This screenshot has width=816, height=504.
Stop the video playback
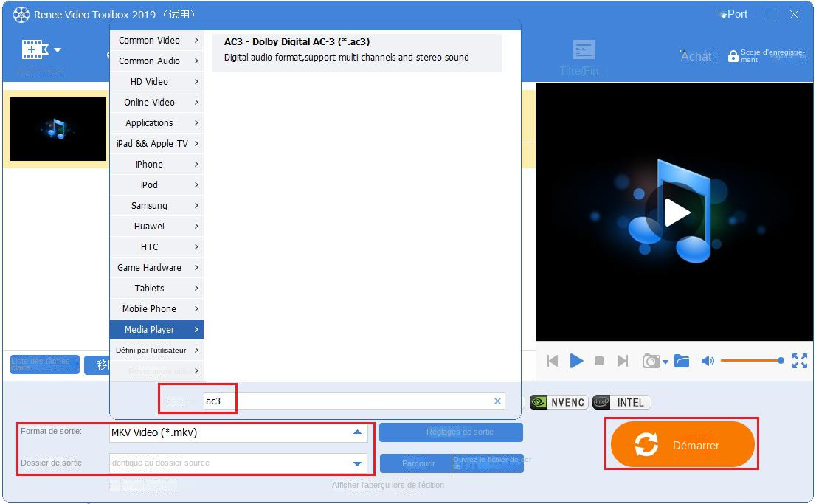(x=600, y=361)
